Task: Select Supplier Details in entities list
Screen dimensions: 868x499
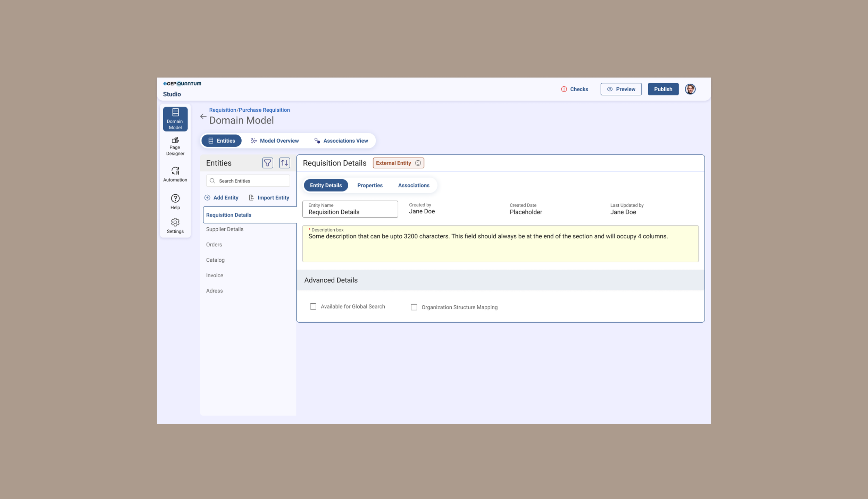Action: pos(225,229)
